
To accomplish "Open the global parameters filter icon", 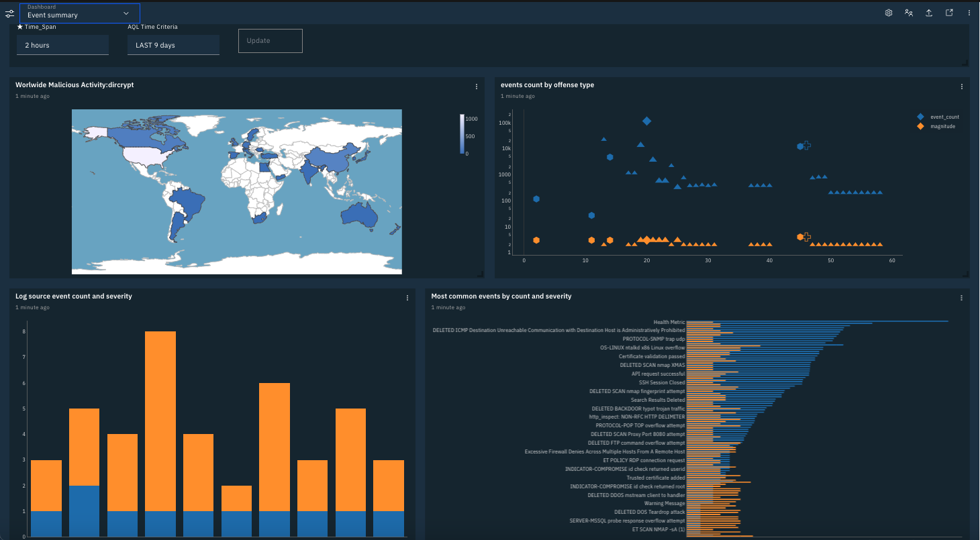I will pyautogui.click(x=10, y=13).
